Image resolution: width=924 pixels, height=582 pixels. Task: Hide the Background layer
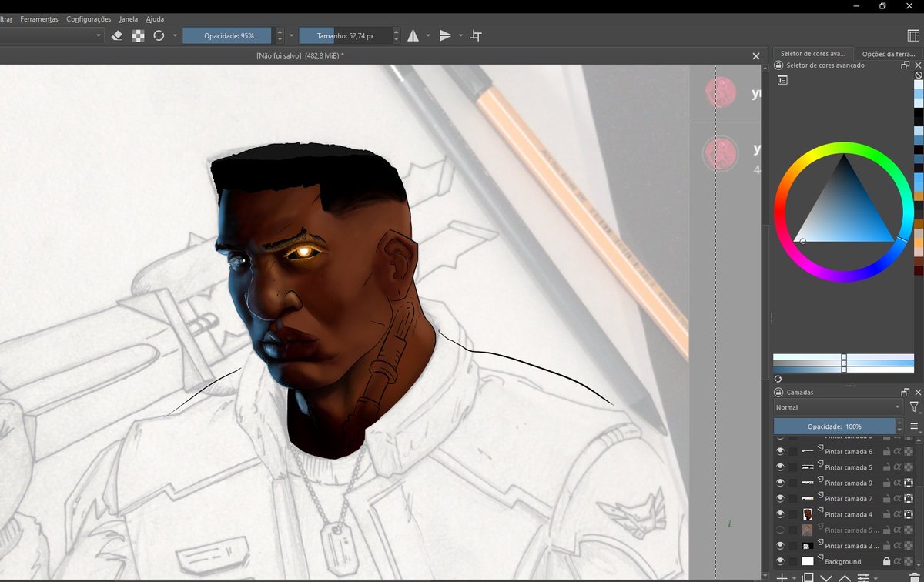(780, 561)
